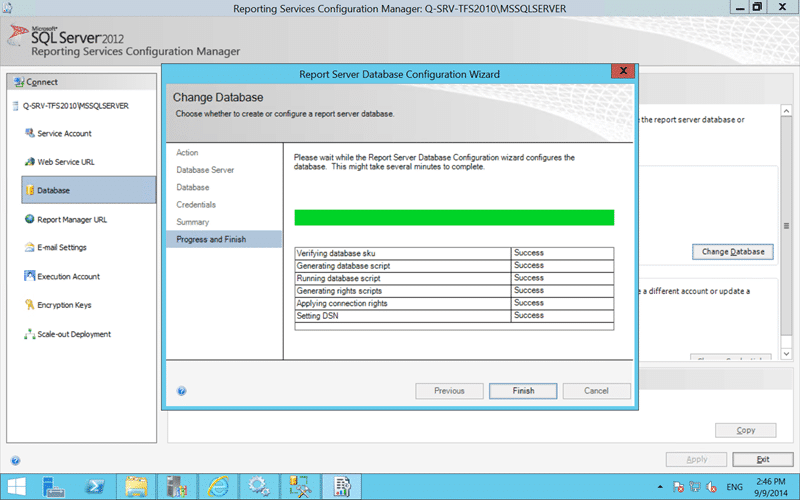Open wizard help via the blue question icon
The image size is (800, 500).
coord(181,391)
